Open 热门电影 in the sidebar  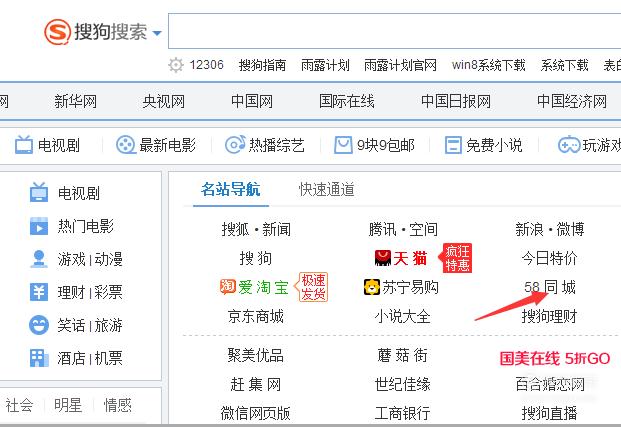86,226
